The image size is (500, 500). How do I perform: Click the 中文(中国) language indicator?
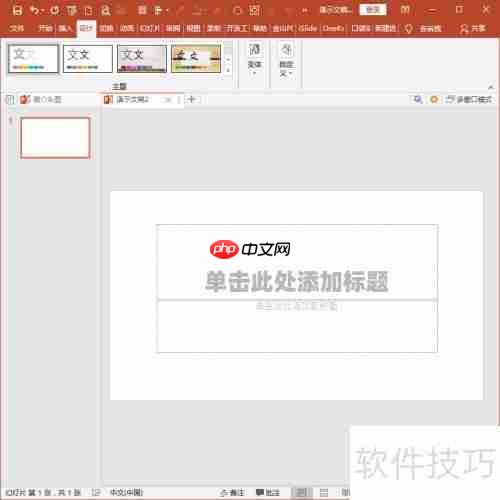coord(126,492)
